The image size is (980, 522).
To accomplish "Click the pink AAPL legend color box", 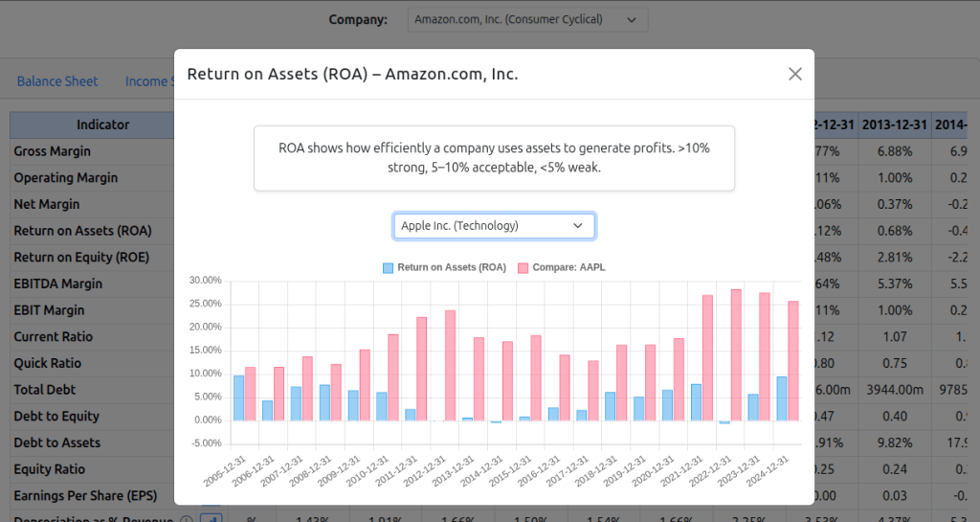I will [523, 267].
